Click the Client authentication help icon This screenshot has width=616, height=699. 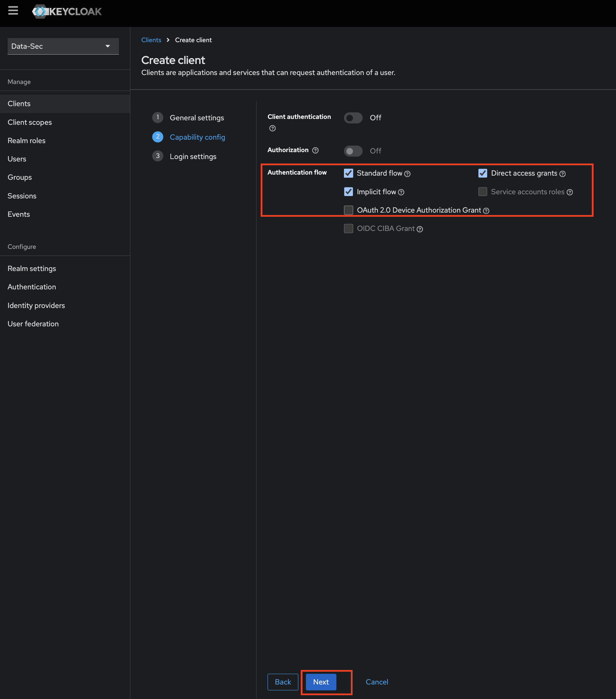pyautogui.click(x=272, y=128)
